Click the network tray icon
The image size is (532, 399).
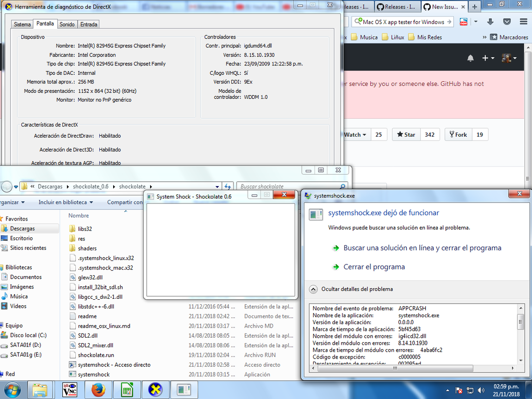470,390
